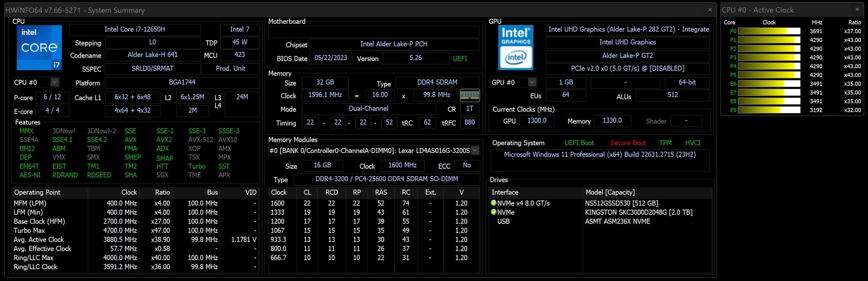This screenshot has width=868, height=281.
Task: Click the Intel Core i7 CPU logo
Action: coord(39,48)
